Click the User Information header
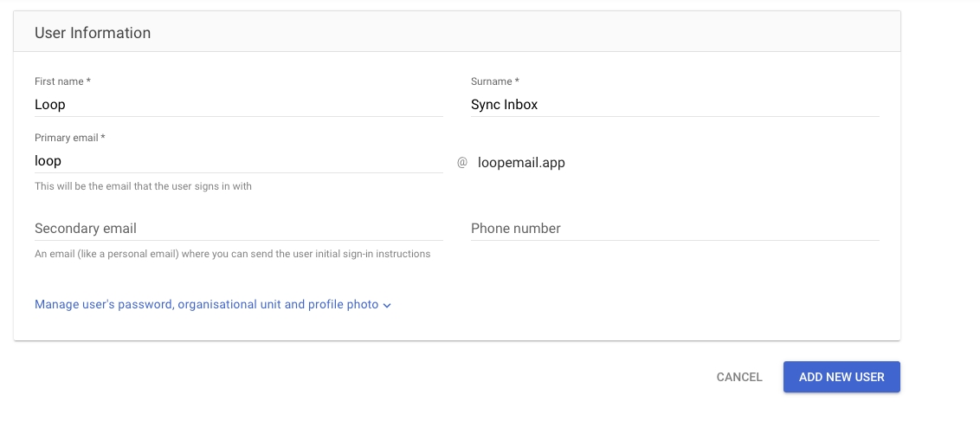 [x=93, y=33]
